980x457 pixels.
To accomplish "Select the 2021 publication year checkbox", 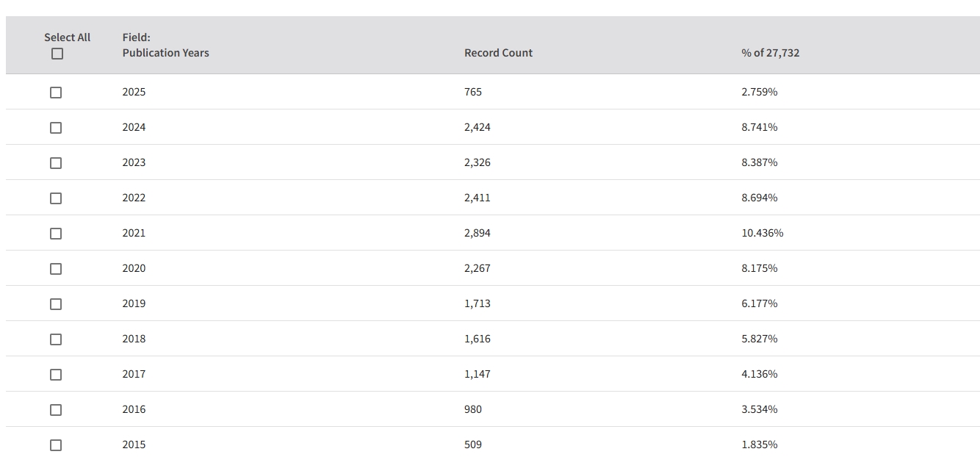I will tap(56, 234).
